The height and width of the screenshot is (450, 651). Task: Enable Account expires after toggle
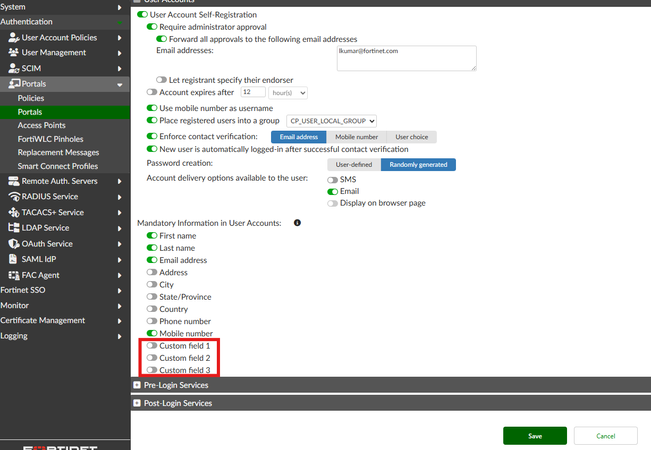(x=152, y=92)
